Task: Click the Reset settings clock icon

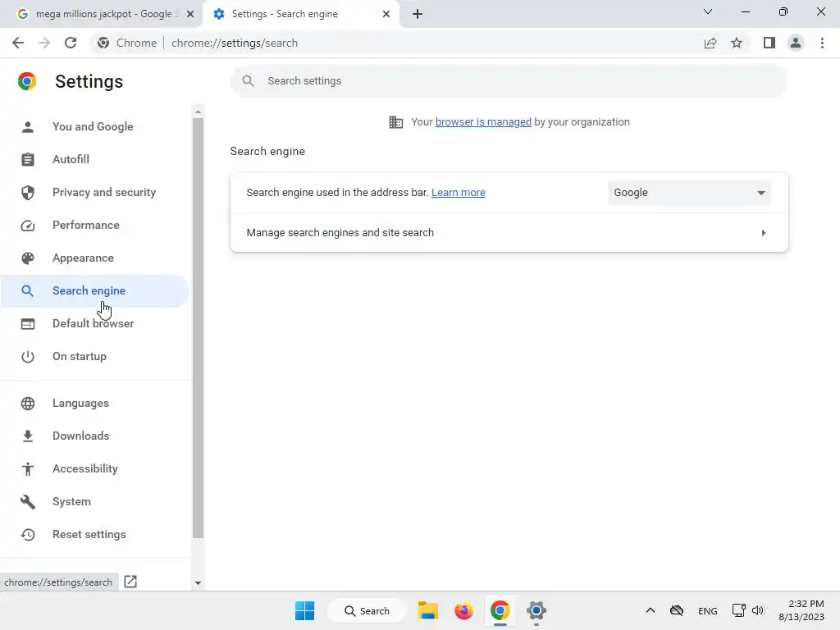Action: point(28,535)
